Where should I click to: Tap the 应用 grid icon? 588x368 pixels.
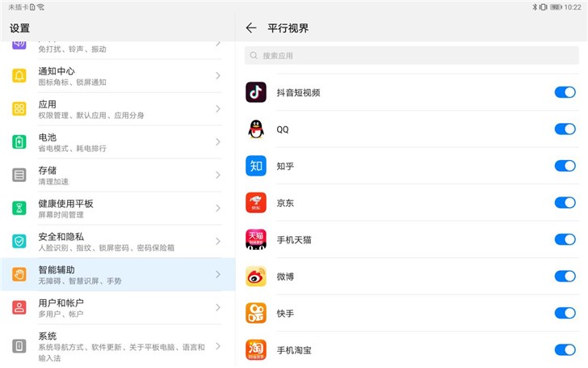19,108
